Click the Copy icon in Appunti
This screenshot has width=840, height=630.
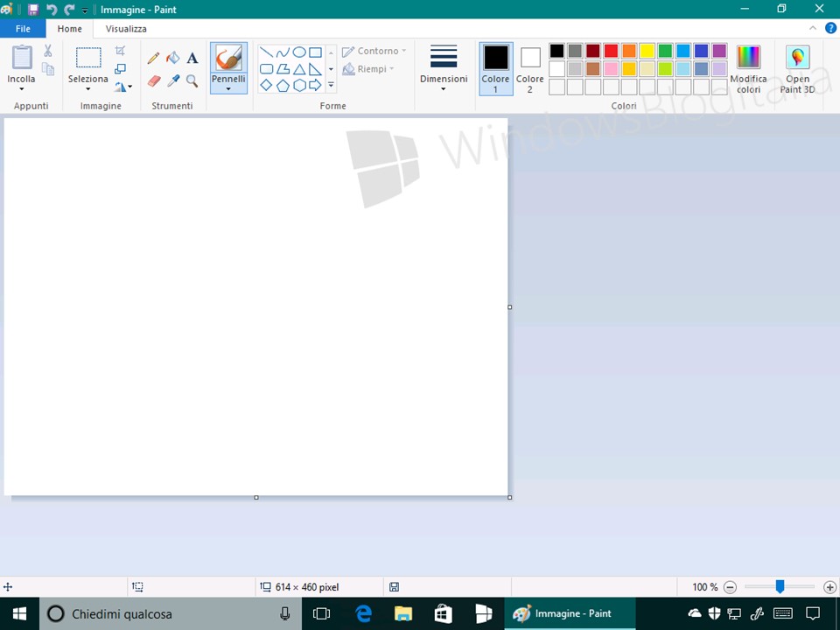(47, 68)
